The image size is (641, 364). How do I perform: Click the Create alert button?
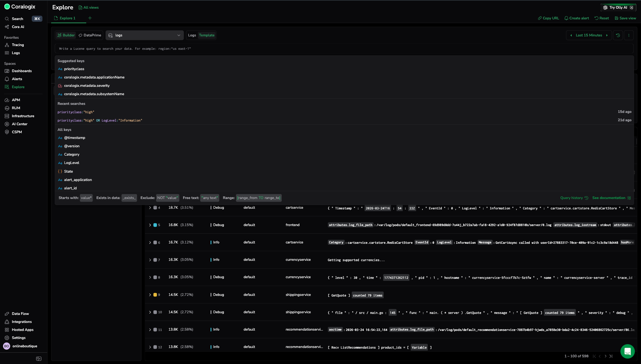coord(576,18)
